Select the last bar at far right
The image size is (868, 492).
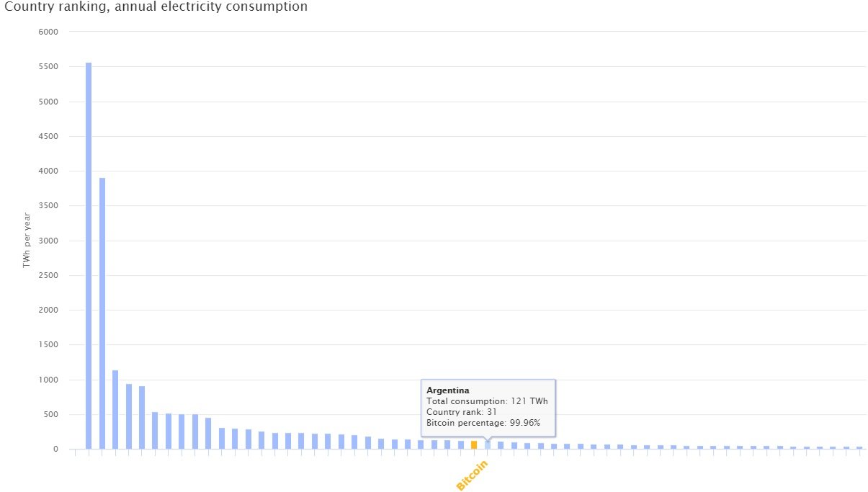tap(859, 447)
